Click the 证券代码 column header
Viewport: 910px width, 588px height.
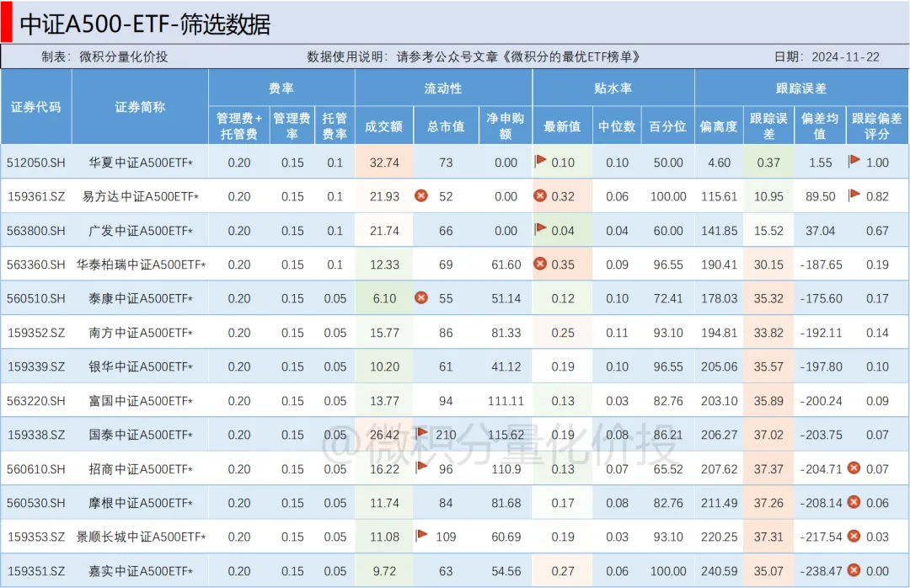pyautogui.click(x=36, y=107)
